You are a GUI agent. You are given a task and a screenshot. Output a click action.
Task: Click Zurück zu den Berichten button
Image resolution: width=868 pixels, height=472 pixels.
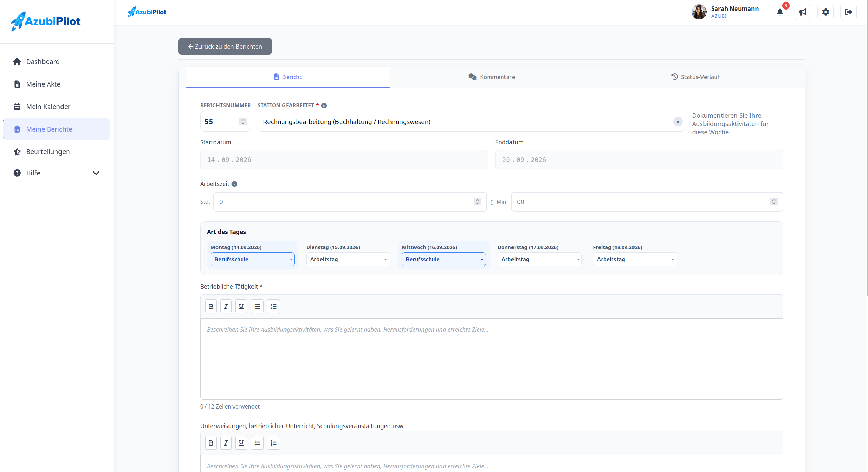pyautogui.click(x=225, y=46)
